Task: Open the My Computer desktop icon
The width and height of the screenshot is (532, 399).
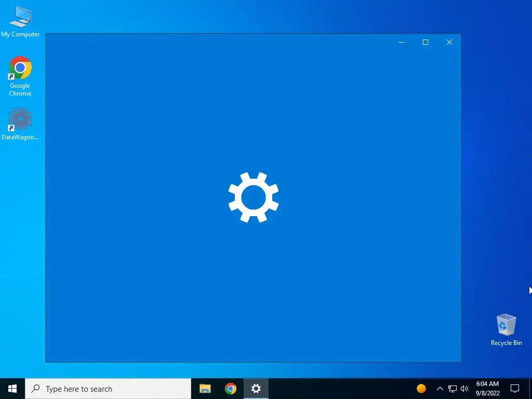Action: pos(20,21)
